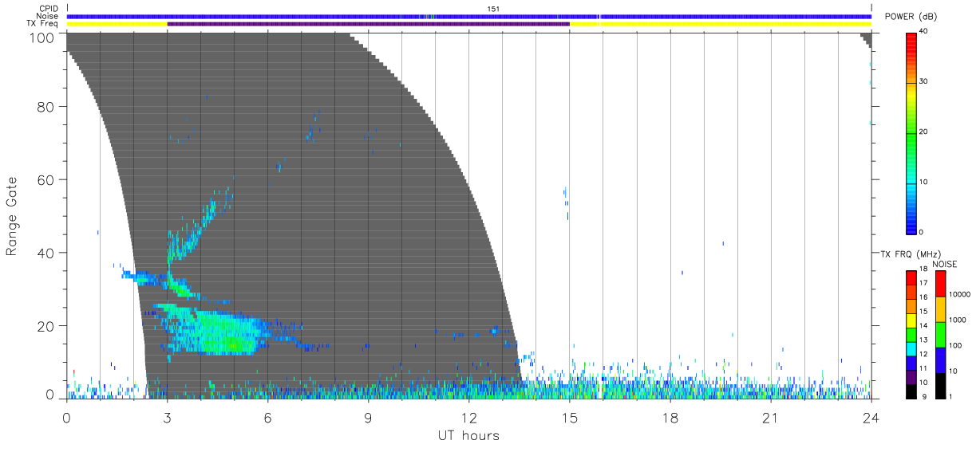This screenshot has width=980, height=452.
Task: Click the "80" tick on the Range Gate axis
Action: [46, 106]
